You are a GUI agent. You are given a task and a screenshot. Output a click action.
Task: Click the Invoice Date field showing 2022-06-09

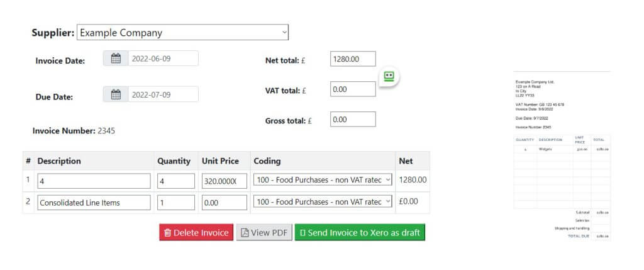[x=164, y=59]
